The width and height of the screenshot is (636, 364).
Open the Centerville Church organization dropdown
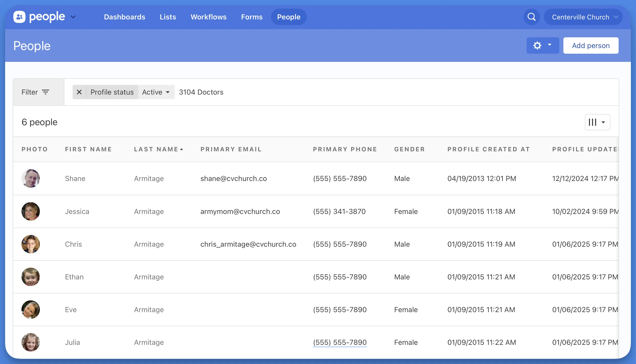coord(583,17)
